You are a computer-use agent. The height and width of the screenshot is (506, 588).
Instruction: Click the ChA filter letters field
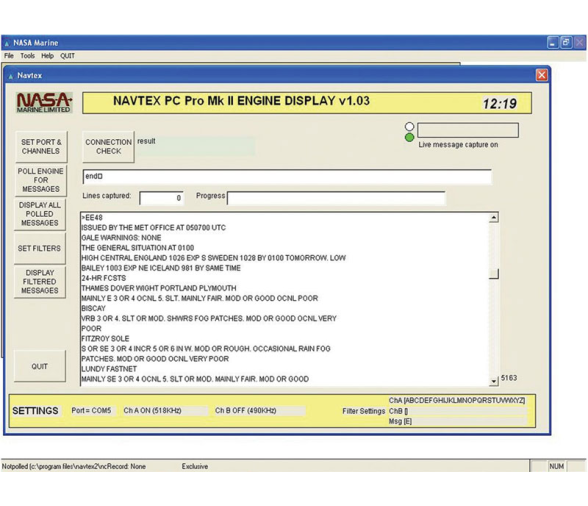(x=457, y=401)
